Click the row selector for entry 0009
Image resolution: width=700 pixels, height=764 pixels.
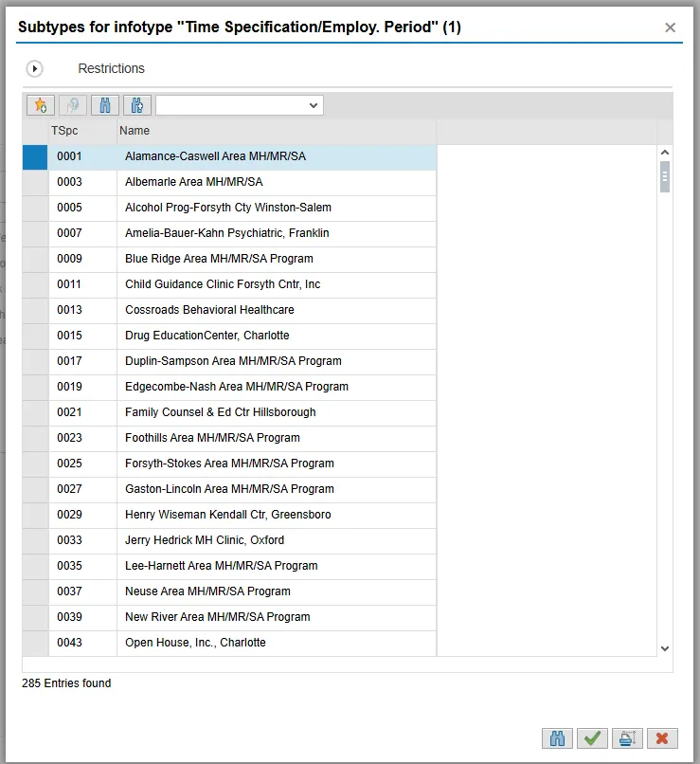tap(35, 259)
